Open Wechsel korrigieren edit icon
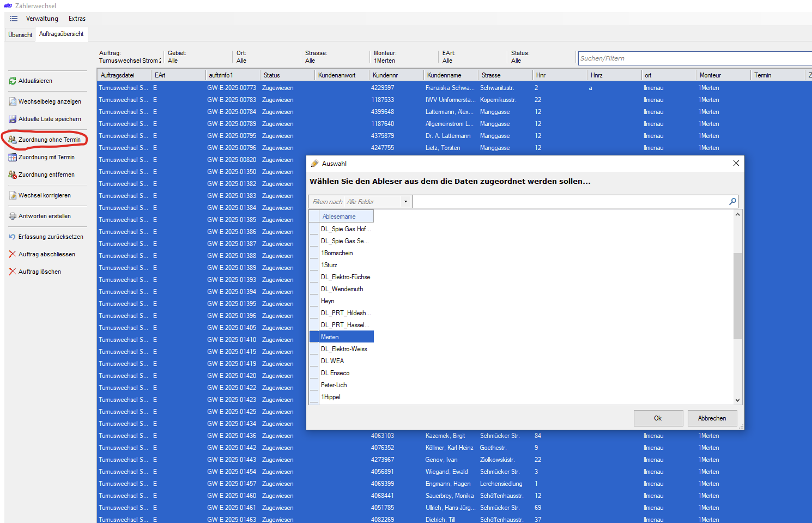Screen dimensions: 812x523 [x=13, y=195]
